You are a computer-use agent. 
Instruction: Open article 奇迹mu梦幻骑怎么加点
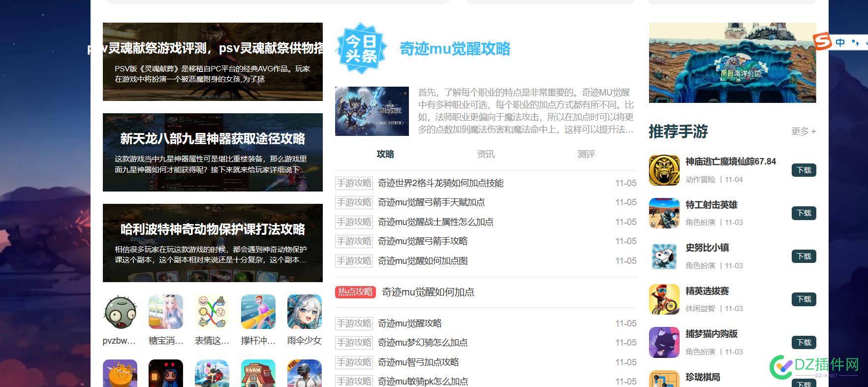coord(423,343)
